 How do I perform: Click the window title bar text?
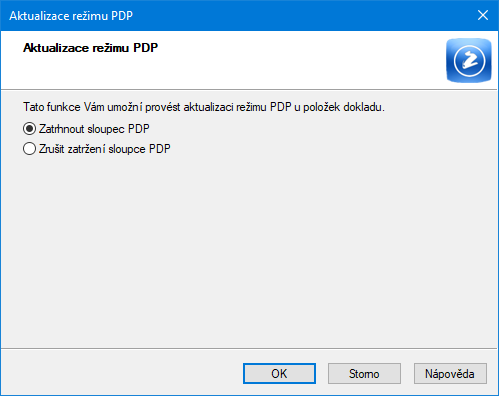point(71,16)
